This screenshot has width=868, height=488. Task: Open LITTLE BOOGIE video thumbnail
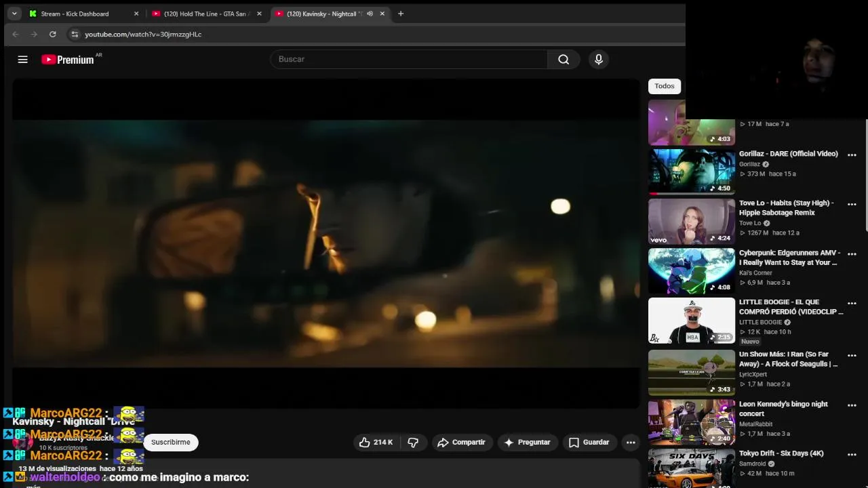tap(692, 321)
